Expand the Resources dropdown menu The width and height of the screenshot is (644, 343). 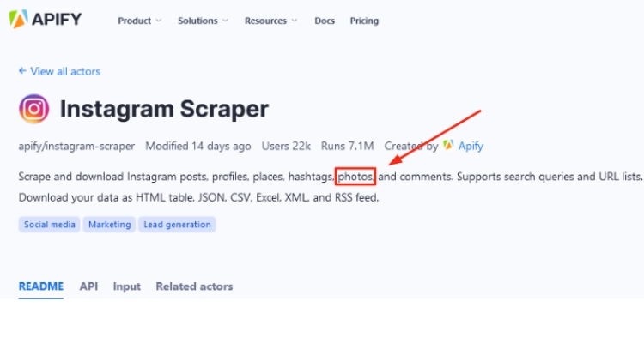click(x=270, y=21)
